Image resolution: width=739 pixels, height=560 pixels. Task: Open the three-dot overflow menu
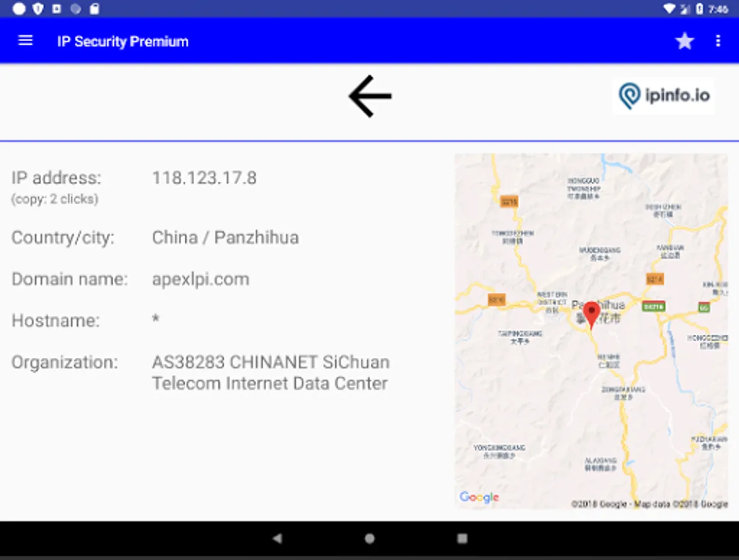[718, 41]
